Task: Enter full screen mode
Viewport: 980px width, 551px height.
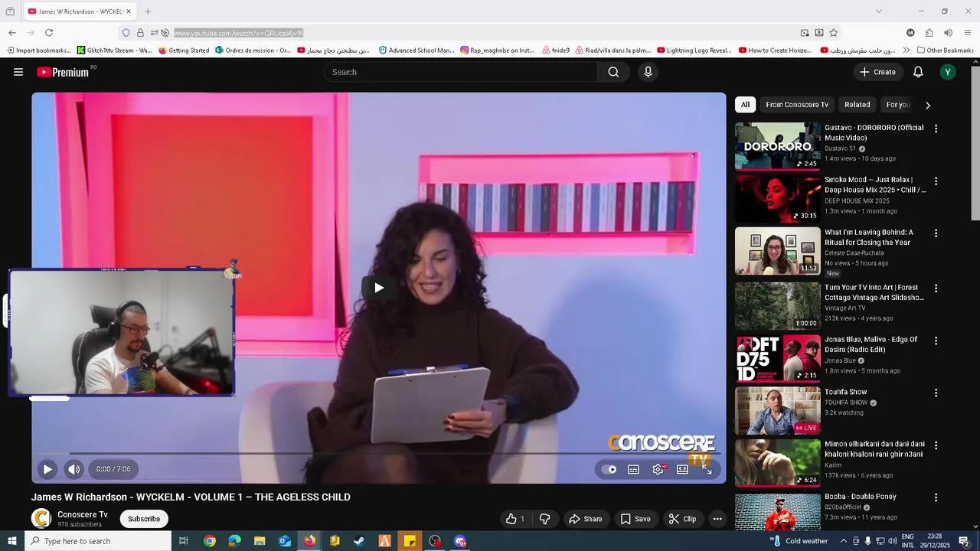Action: [707, 469]
